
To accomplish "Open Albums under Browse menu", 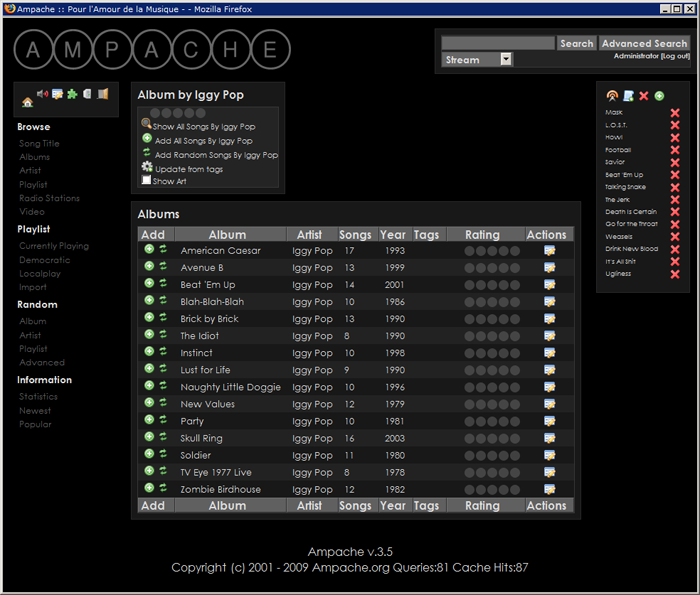I will pos(34,157).
